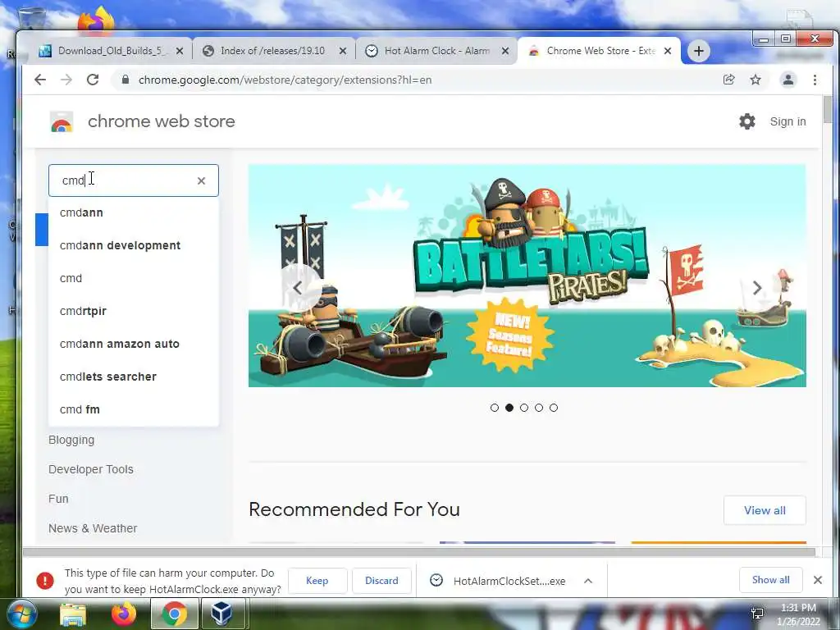The width and height of the screenshot is (840, 630).
Task: Open Windows Start menu orb
Action: pyautogui.click(x=21, y=614)
